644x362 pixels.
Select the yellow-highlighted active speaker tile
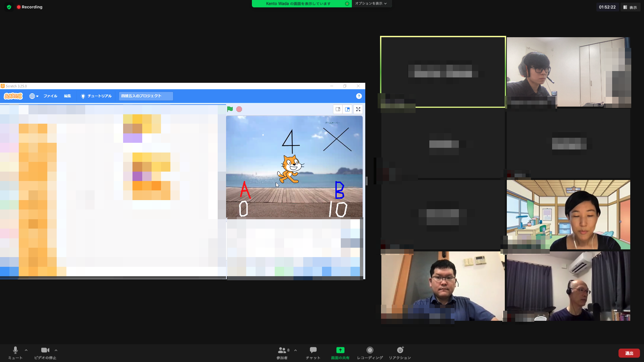click(443, 72)
